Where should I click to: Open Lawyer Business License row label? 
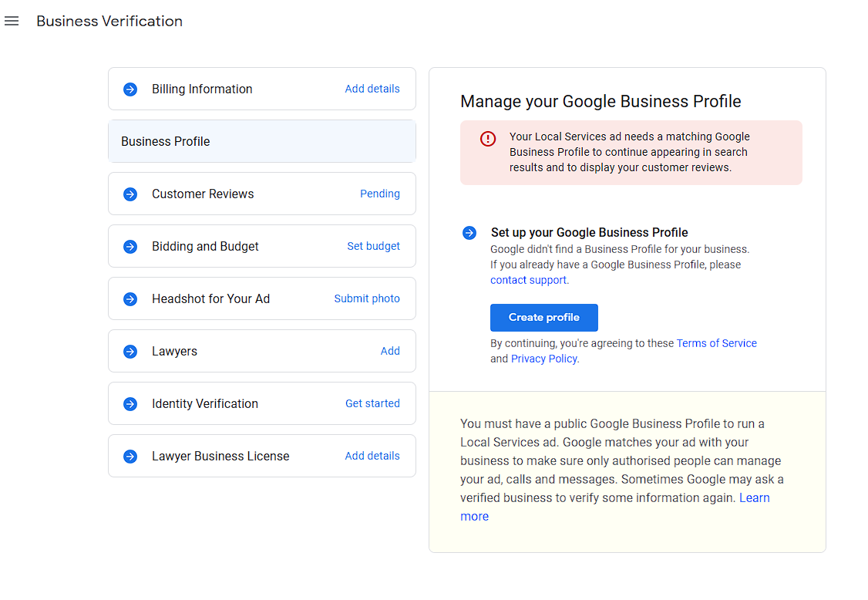[x=220, y=456]
